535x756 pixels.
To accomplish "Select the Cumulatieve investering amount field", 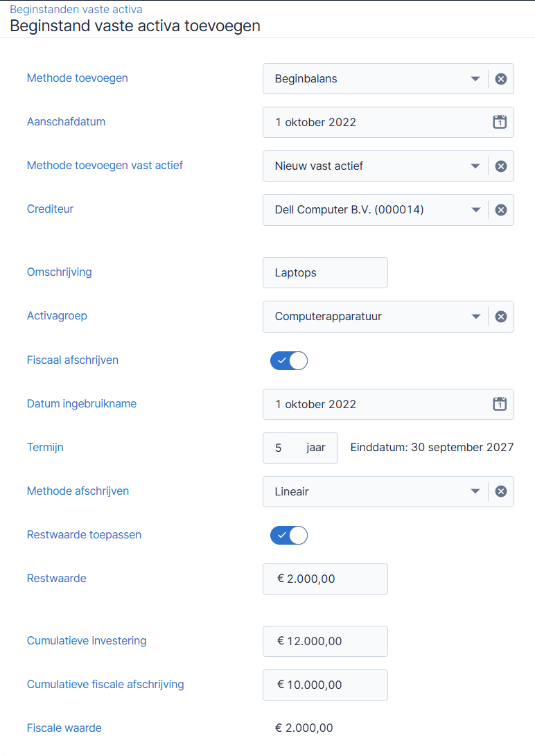I will 325,641.
